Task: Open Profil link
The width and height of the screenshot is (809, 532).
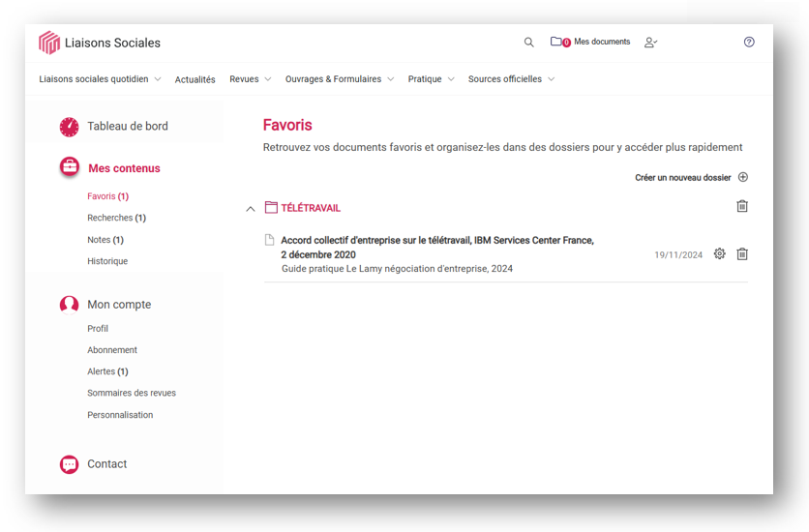Action: point(98,328)
